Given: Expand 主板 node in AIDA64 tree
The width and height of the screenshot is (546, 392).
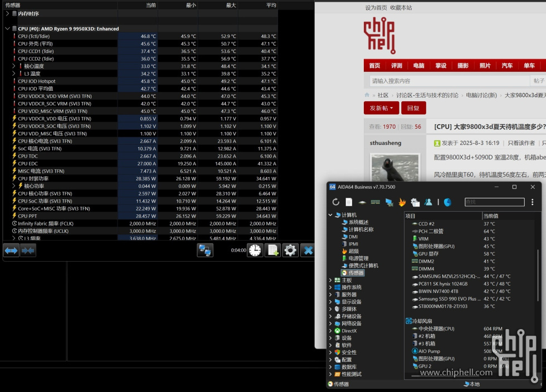Looking at the screenshot, I should coord(330,280).
